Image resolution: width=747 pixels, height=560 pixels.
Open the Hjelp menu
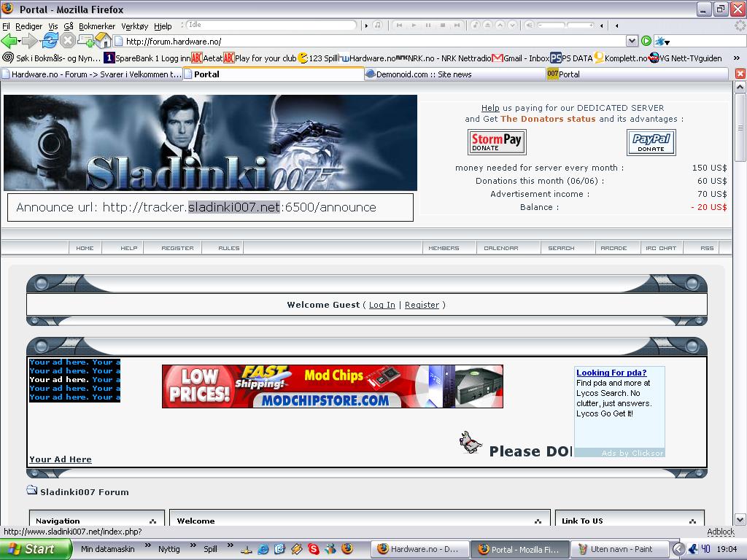(163, 26)
